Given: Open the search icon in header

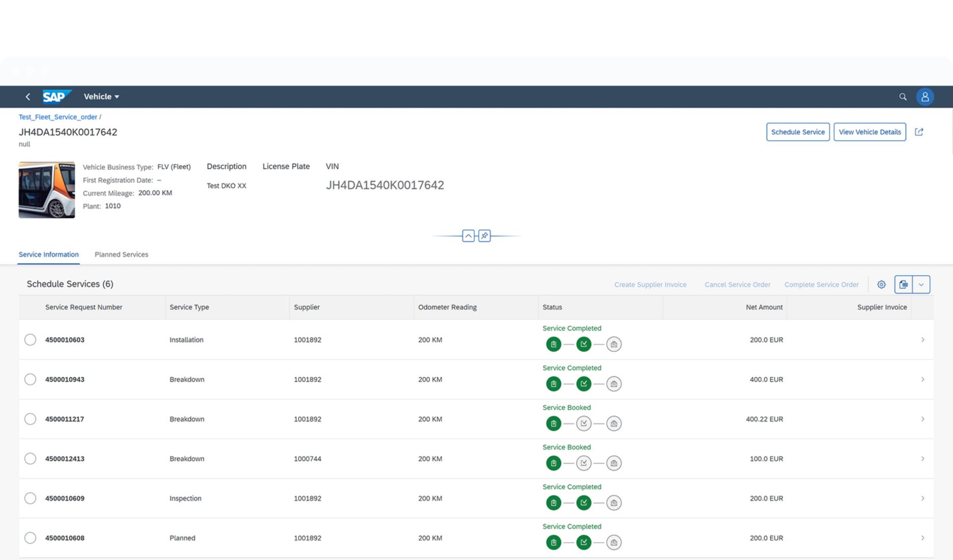Looking at the screenshot, I should (x=903, y=97).
